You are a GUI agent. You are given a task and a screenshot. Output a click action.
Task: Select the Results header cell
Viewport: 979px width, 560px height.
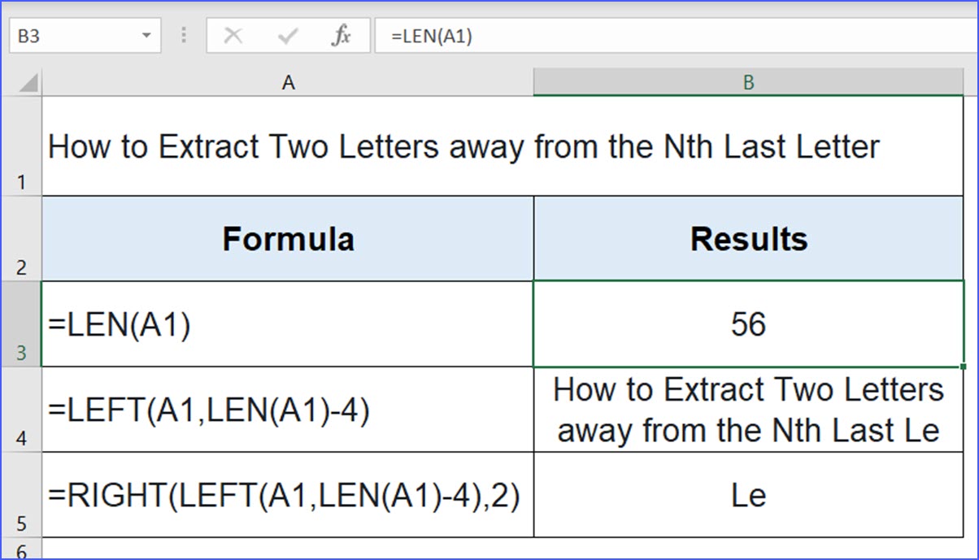click(747, 238)
